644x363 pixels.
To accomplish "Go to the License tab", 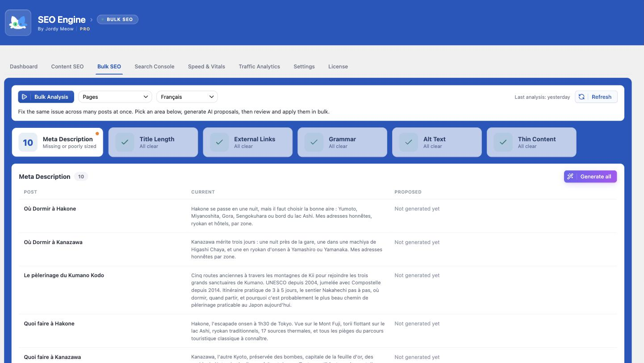I will tap(338, 67).
